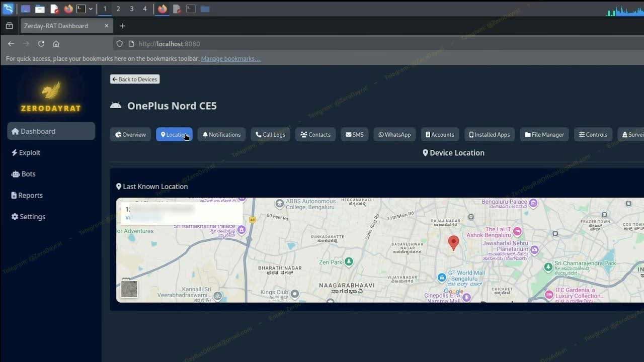The width and height of the screenshot is (644, 362).
Task: Open the Contacts tab
Action: (x=315, y=134)
